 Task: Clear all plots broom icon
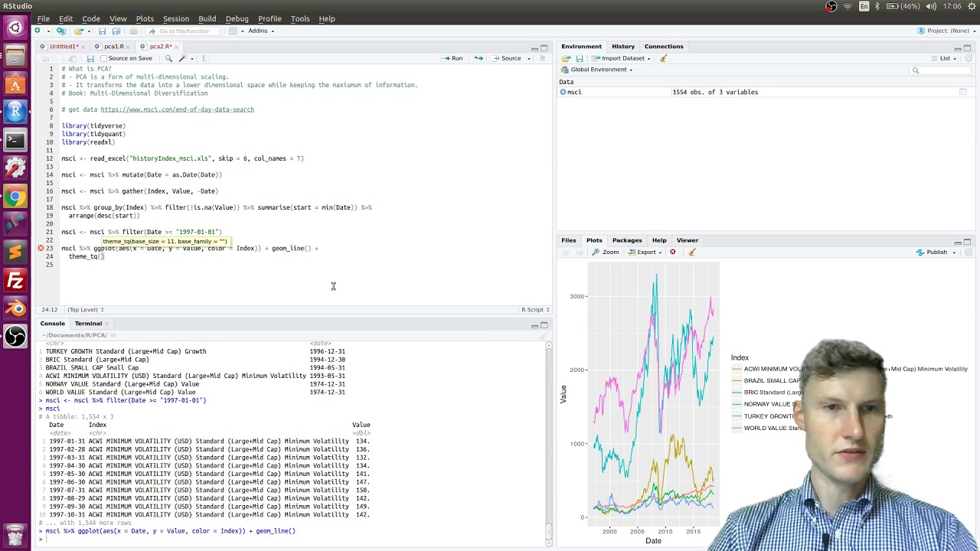pyautogui.click(x=691, y=252)
